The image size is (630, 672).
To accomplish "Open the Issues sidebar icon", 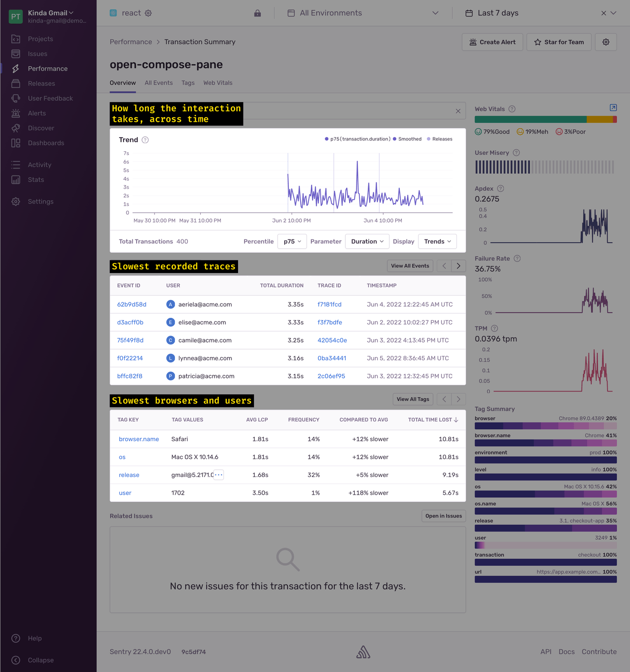I will [16, 54].
